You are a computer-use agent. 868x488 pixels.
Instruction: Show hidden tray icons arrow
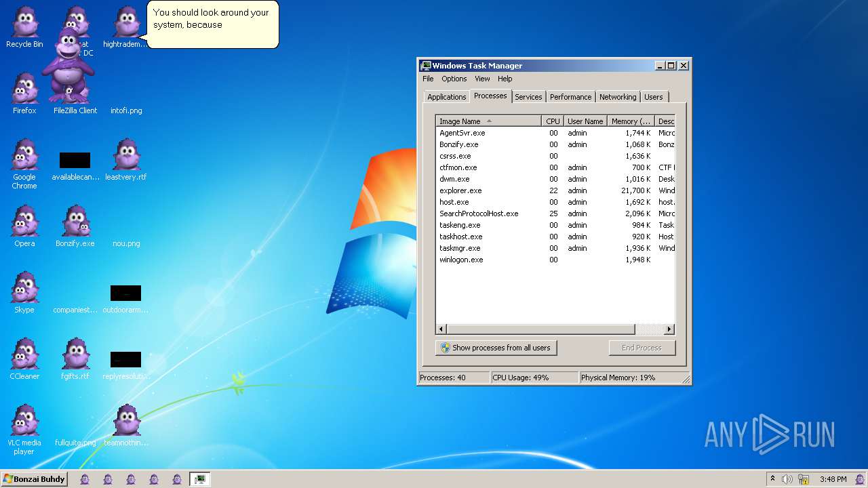point(772,479)
